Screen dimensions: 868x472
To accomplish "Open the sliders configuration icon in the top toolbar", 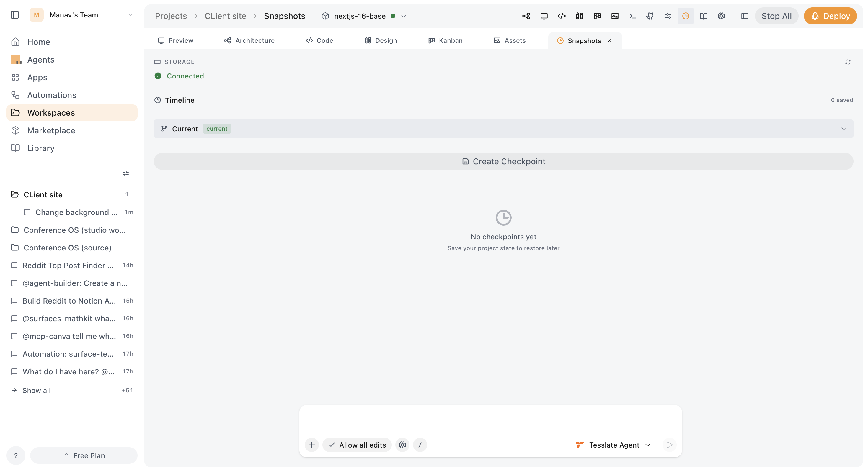I will point(668,16).
